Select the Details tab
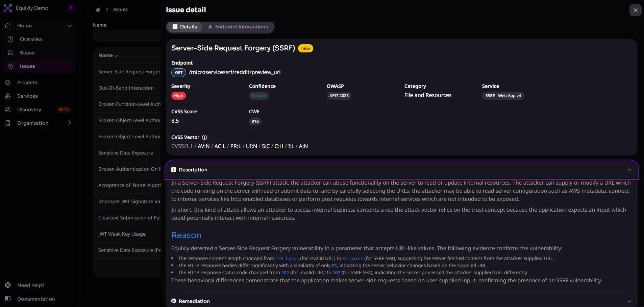 tap(184, 27)
